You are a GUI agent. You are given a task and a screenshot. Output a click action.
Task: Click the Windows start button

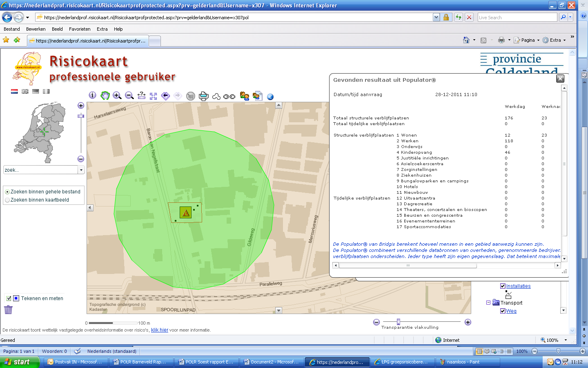20,362
